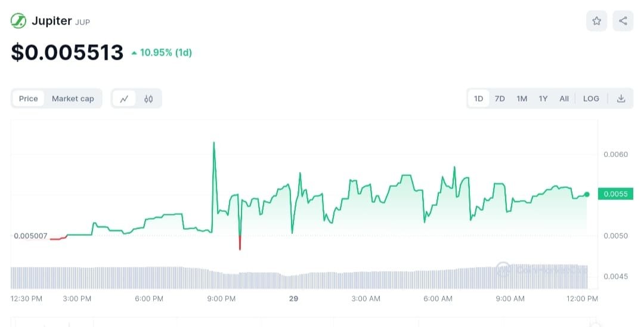The width and height of the screenshot is (644, 327).
Task: Select the 1D time range
Action: pos(478,98)
